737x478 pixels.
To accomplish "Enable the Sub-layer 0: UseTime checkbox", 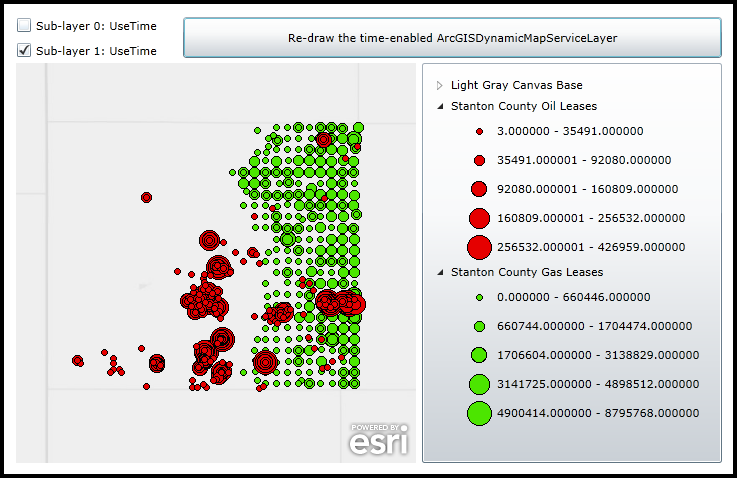I will tap(24, 25).
